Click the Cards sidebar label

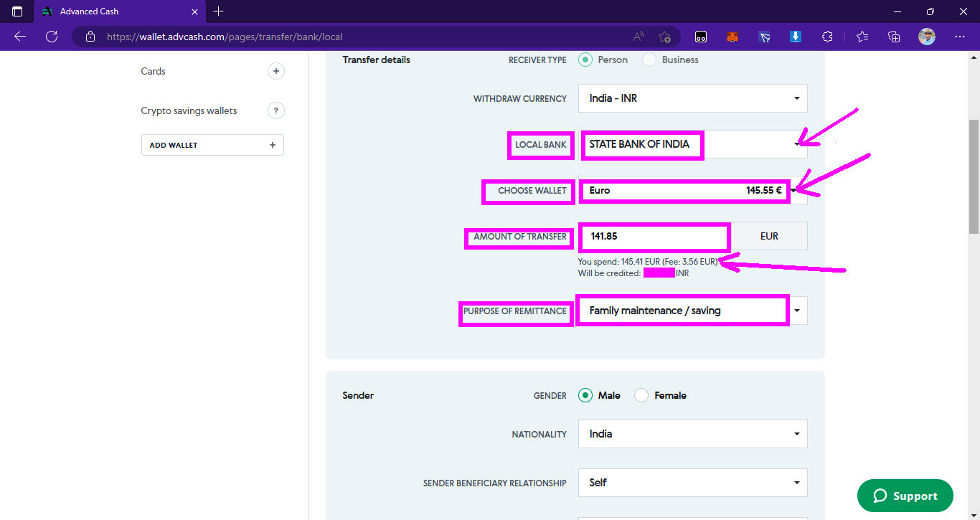(154, 71)
